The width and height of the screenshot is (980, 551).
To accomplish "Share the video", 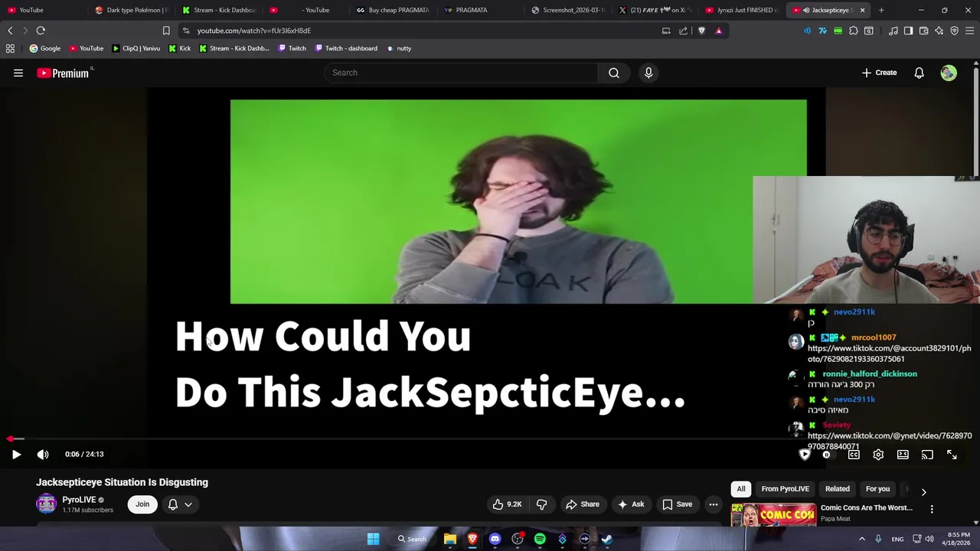I will pos(582,504).
